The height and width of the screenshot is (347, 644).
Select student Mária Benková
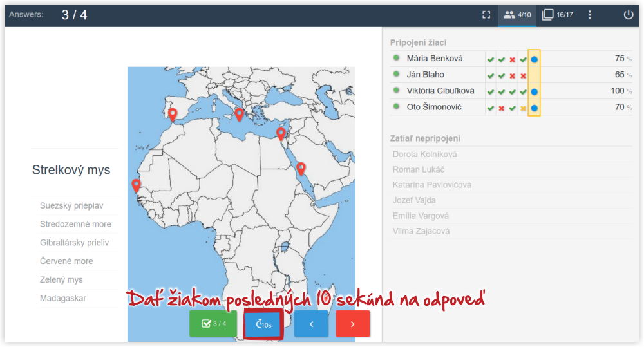435,59
